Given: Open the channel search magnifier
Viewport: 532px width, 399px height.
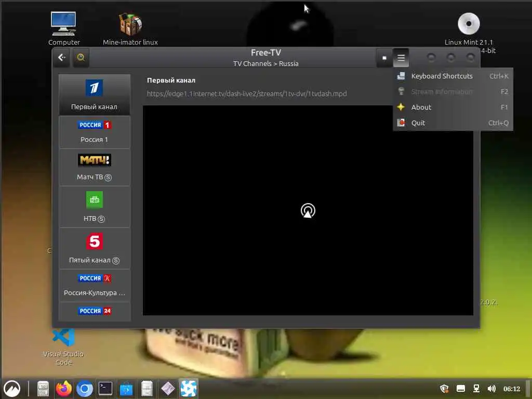Looking at the screenshot, I should pyautogui.click(x=81, y=58).
